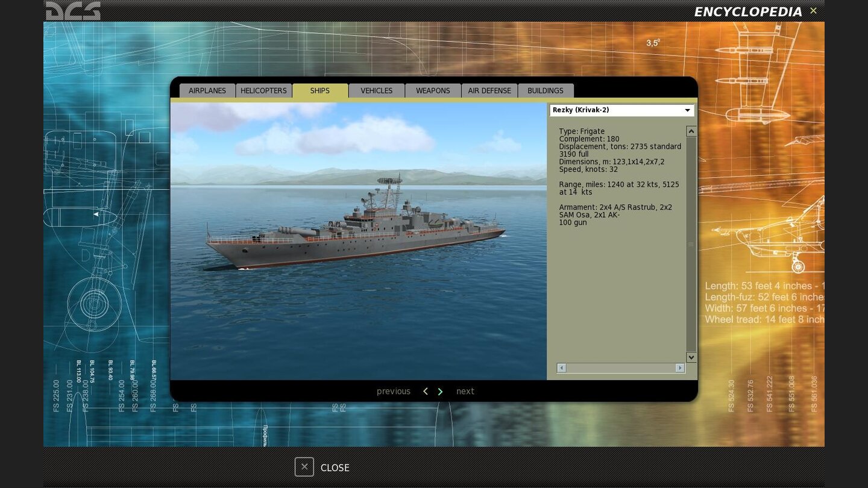Switch to the Buildings tab
Screen dimensions: 868x488
coord(546,90)
